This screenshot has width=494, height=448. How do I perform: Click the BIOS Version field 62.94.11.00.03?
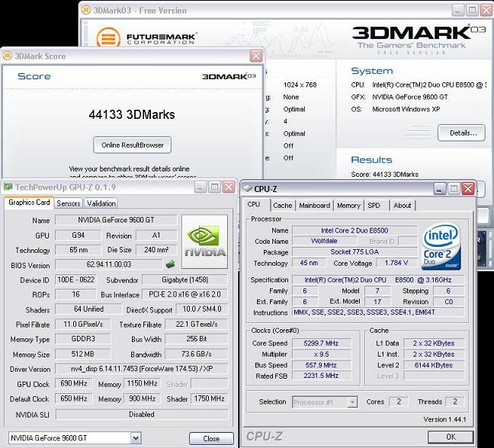click(x=109, y=264)
